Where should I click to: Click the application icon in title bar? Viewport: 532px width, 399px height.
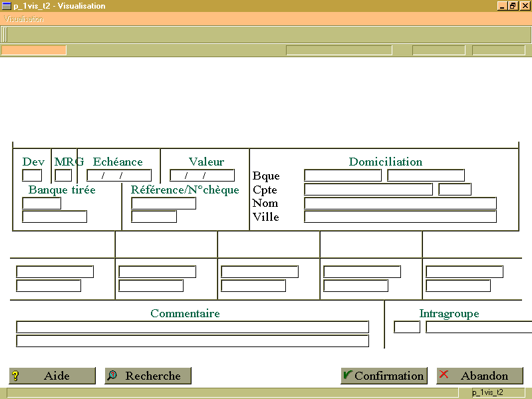click(7, 6)
